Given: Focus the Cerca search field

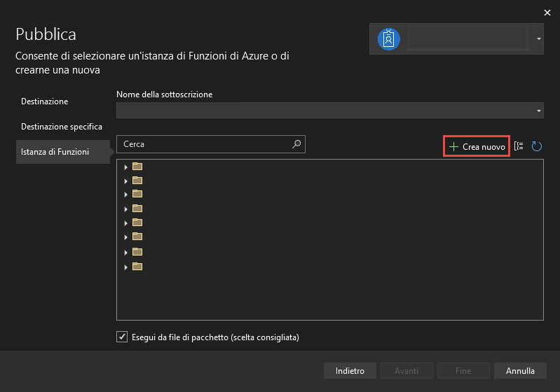Looking at the screenshot, I should (211, 144).
